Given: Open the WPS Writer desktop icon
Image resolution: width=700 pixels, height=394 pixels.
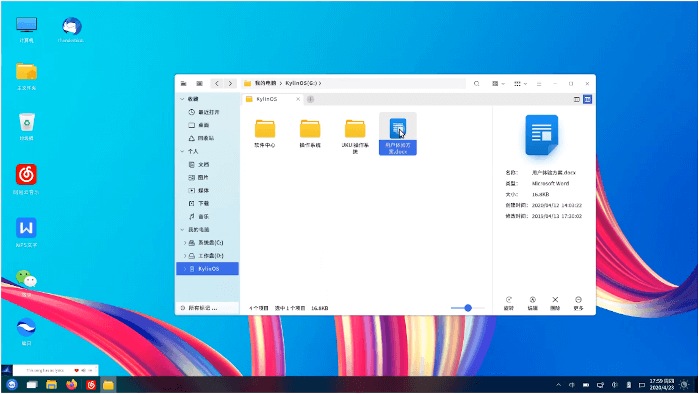Looking at the screenshot, I should click(x=26, y=232).
